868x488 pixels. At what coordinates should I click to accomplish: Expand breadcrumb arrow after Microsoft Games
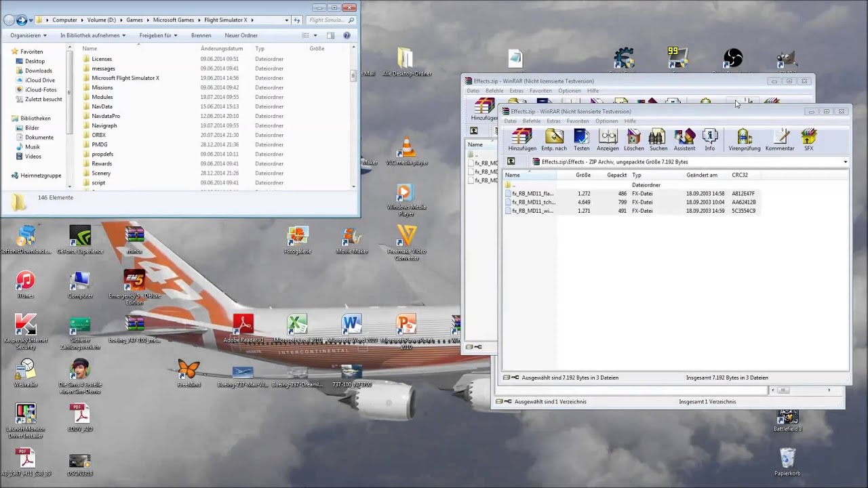(x=199, y=20)
